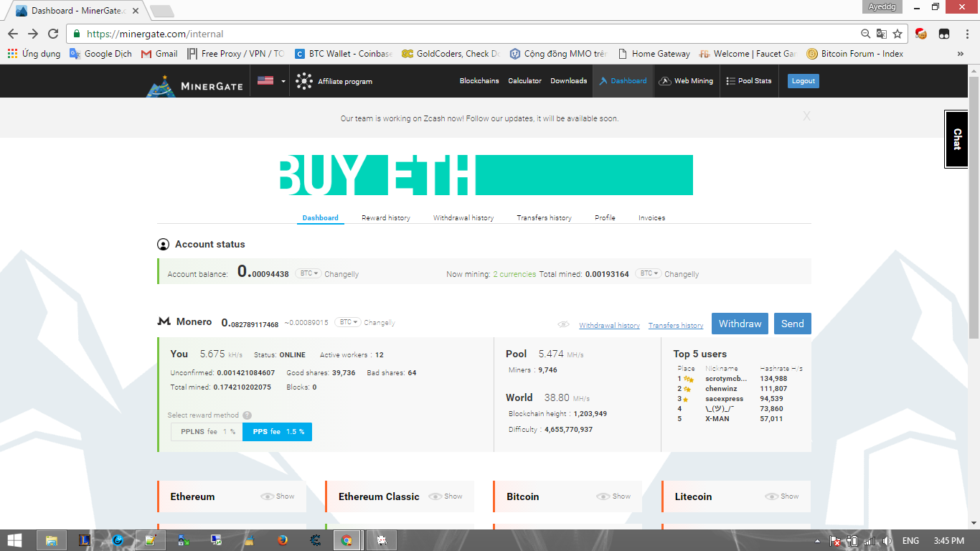The image size is (980, 551).
Task: Click the Send button for Monero
Action: pos(793,324)
